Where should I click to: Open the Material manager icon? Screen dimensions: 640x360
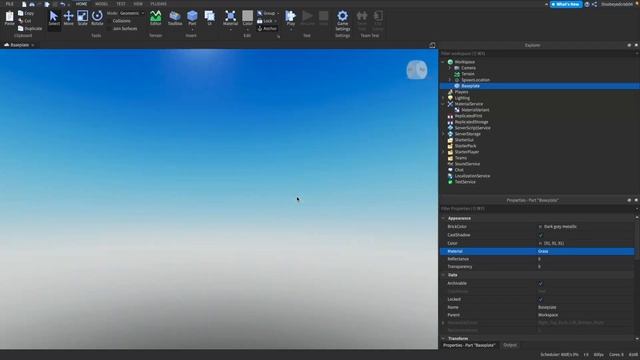pos(230,18)
